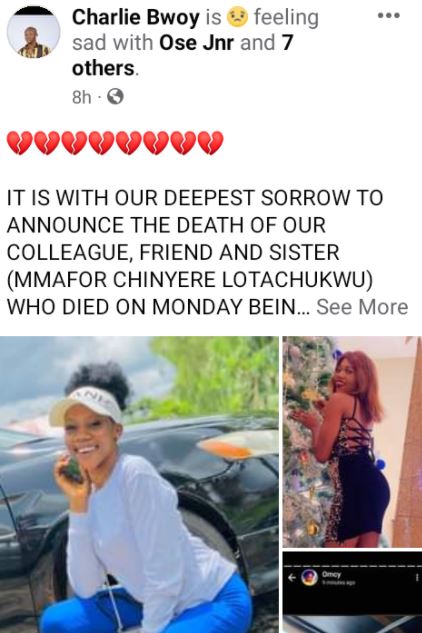Tap the Omcy username text
This screenshot has width=422, height=633.
(331, 574)
